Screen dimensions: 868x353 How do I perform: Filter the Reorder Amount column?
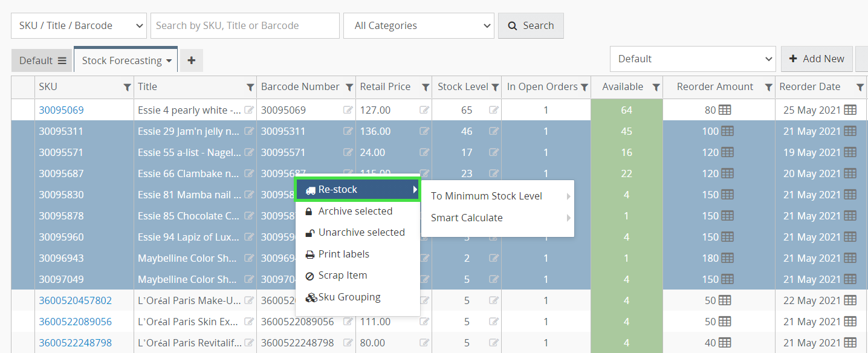768,88
